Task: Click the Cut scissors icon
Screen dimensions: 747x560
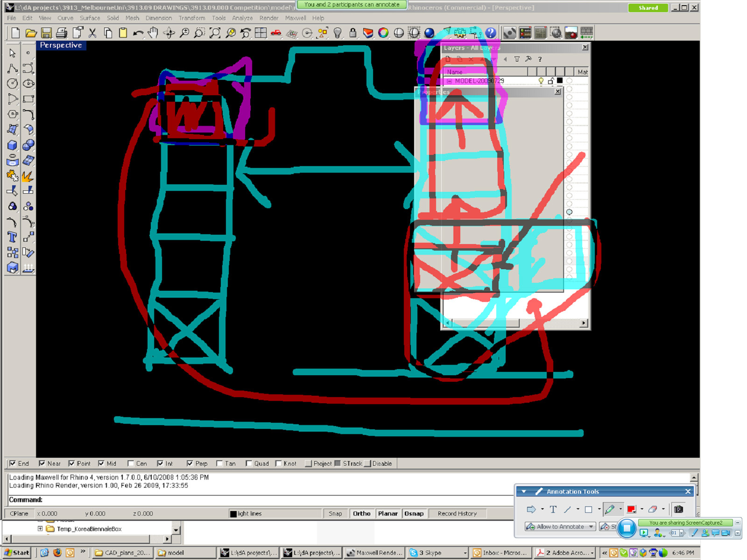Action: [x=92, y=33]
